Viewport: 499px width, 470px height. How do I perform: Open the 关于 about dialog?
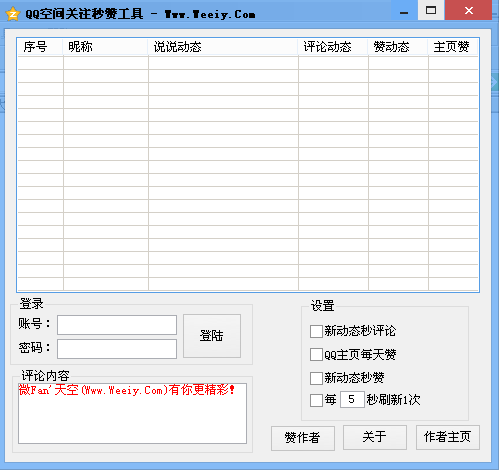[375, 437]
